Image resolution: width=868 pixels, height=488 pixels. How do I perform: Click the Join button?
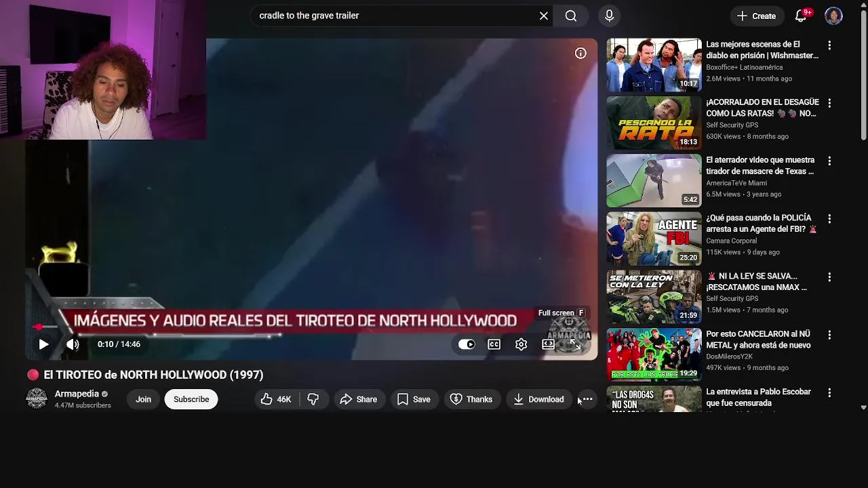point(143,399)
